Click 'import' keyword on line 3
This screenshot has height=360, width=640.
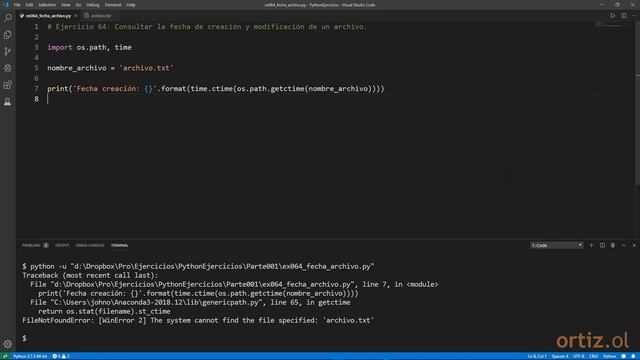(x=60, y=47)
